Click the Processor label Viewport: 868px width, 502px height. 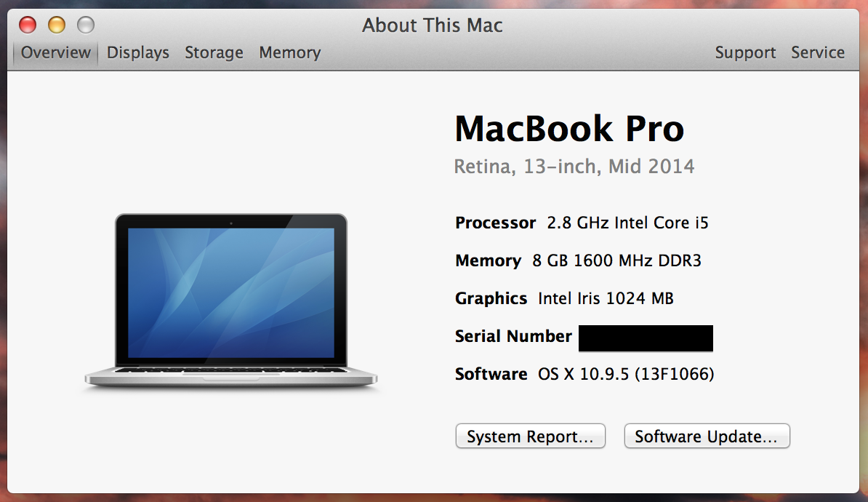click(x=496, y=223)
